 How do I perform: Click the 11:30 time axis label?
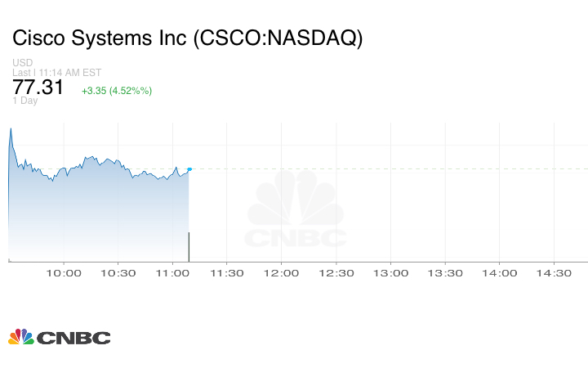click(227, 273)
